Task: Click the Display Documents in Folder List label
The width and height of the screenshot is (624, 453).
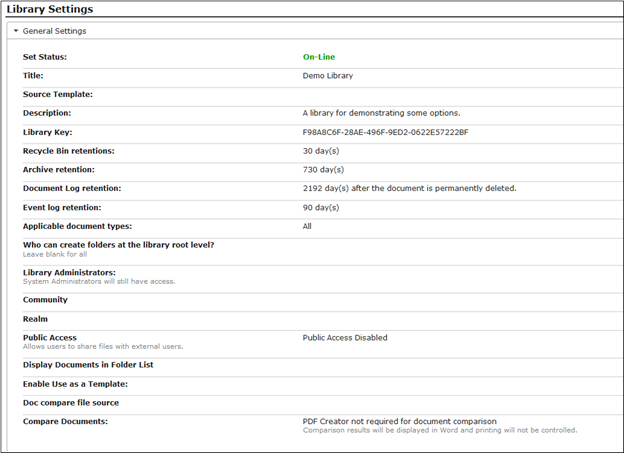Action: click(x=88, y=365)
